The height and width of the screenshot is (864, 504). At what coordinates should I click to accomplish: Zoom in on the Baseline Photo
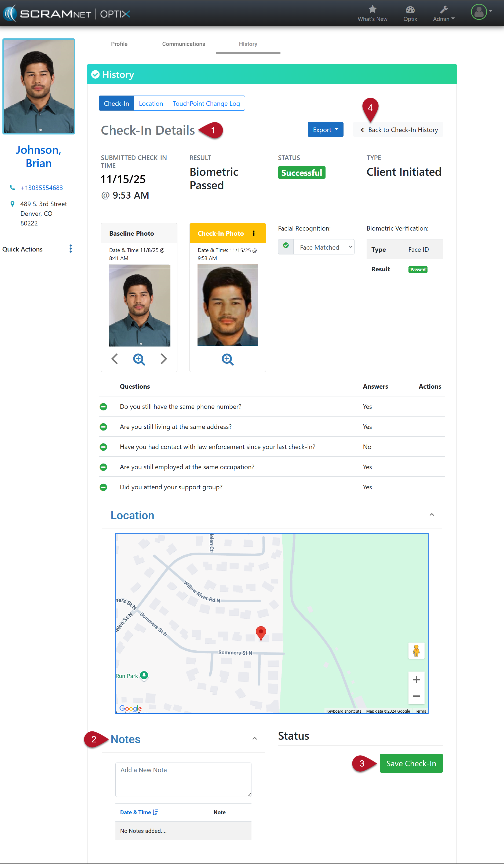coord(139,359)
